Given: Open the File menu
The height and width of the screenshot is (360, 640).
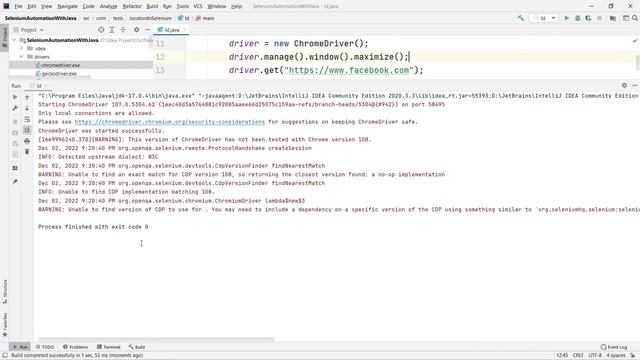Looking at the screenshot, I should point(18,6).
